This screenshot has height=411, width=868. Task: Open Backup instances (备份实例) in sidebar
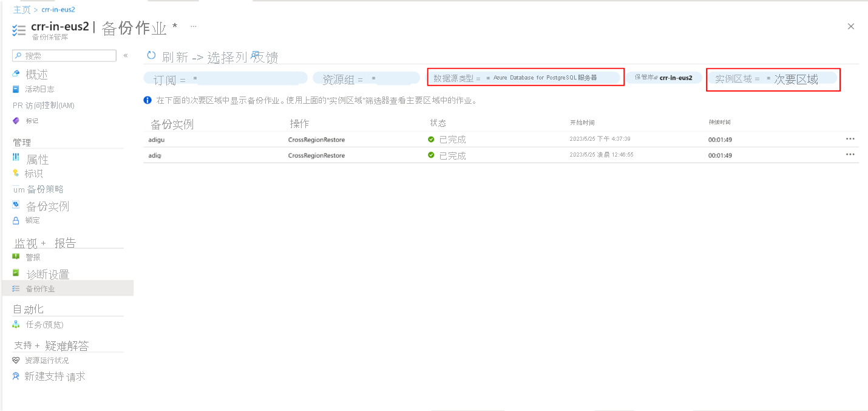point(48,206)
